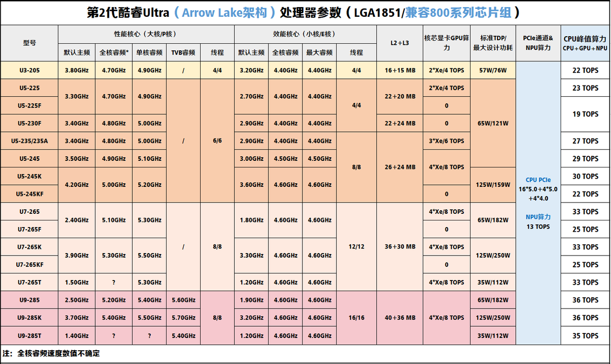Viewport: 611px width, 364px height.
Task: Click the U9-285T row's 35W/112W cell
Action: (492, 335)
